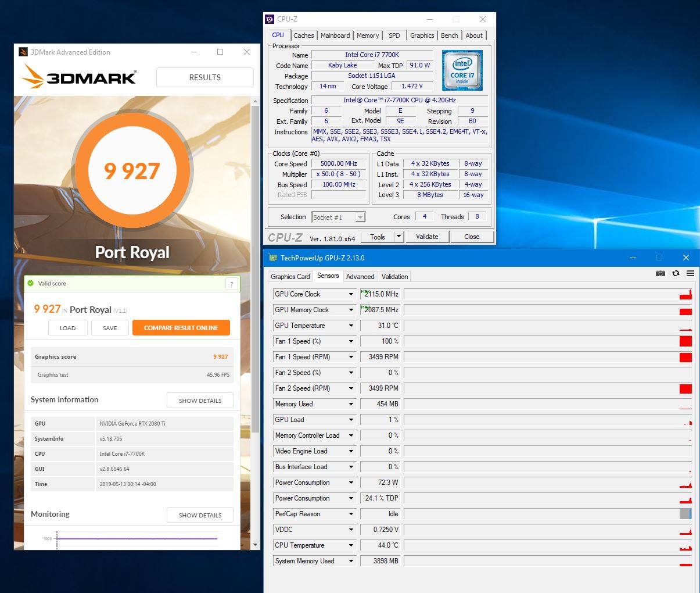Screen dimensions: 700x593
Task: Select NVIDIA GeForce RTX 2080 Ti row
Action: pos(132,424)
